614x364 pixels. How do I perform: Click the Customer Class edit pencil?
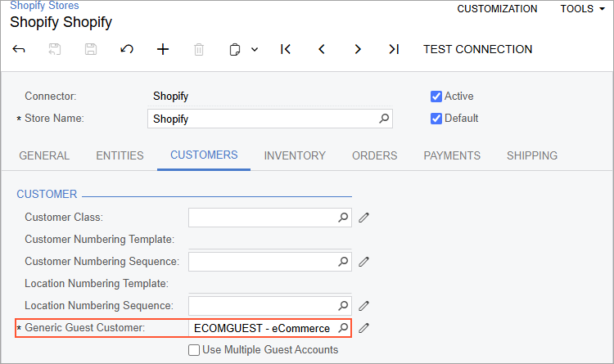tap(363, 218)
